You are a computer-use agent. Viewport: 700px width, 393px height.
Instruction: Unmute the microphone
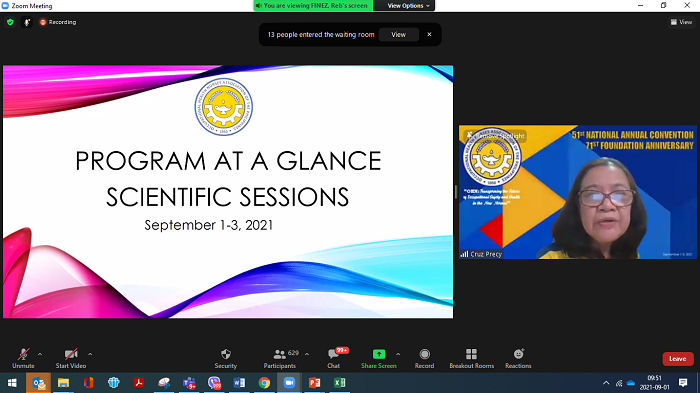(23, 359)
